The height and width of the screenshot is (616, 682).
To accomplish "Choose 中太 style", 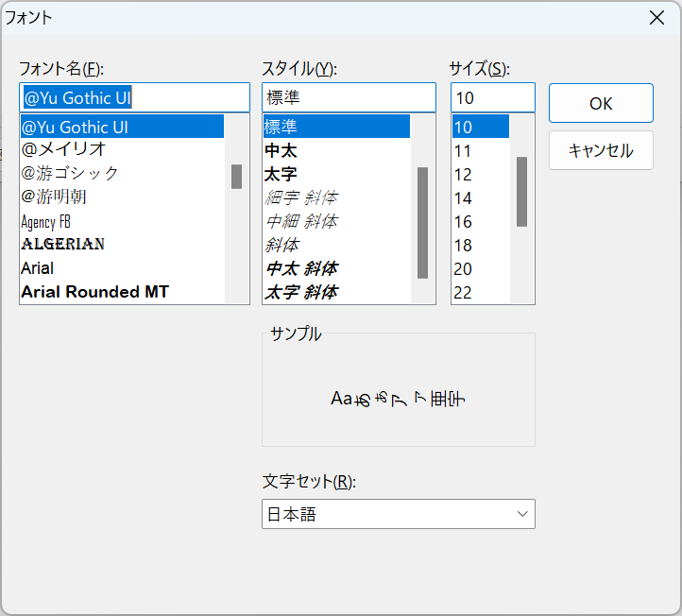I will click(x=336, y=150).
